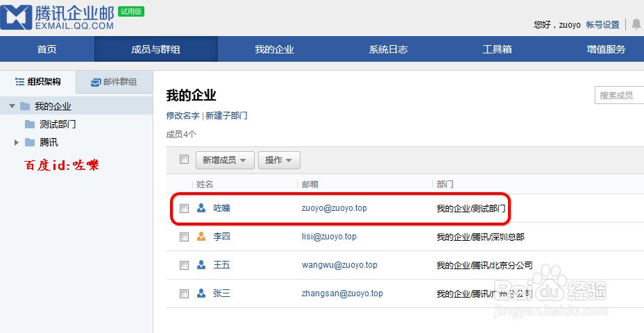
Task: Click the 新建子部门 link
Action: tap(227, 116)
